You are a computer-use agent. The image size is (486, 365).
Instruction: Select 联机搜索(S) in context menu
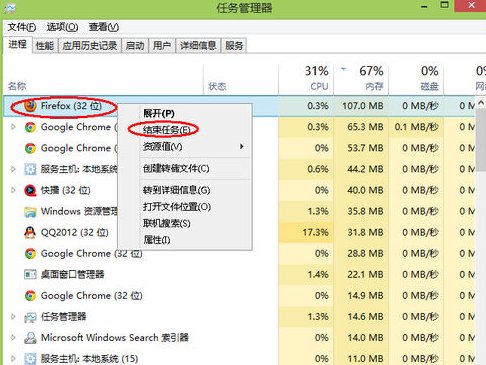pos(167,223)
